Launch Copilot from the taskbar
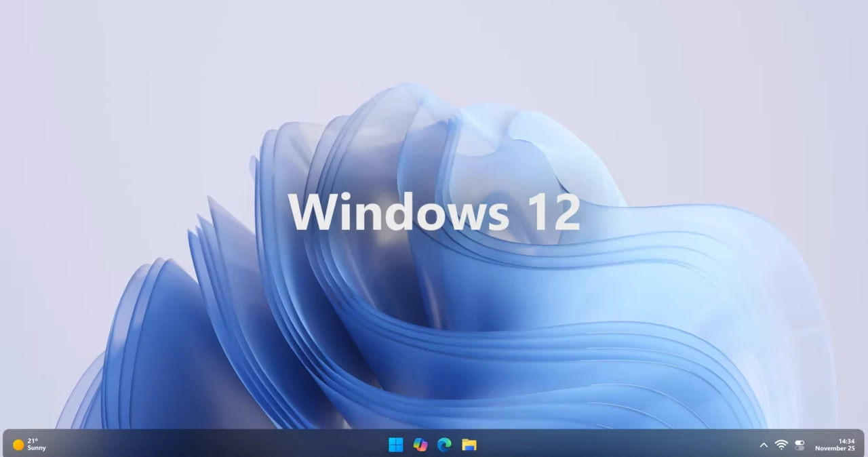Viewport: 868px width, 457px height. 420,445
